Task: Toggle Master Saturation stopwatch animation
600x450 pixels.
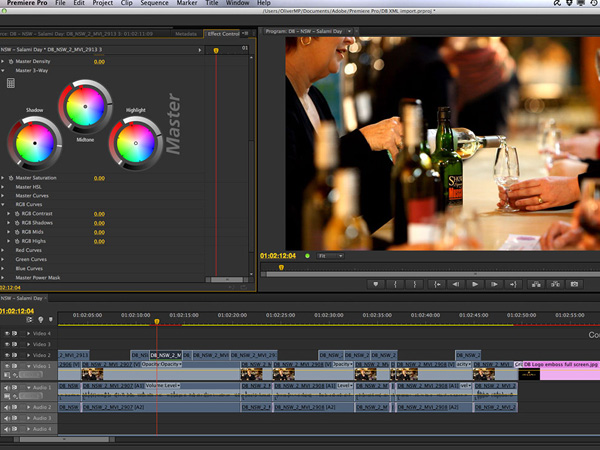Action: [x=11, y=178]
